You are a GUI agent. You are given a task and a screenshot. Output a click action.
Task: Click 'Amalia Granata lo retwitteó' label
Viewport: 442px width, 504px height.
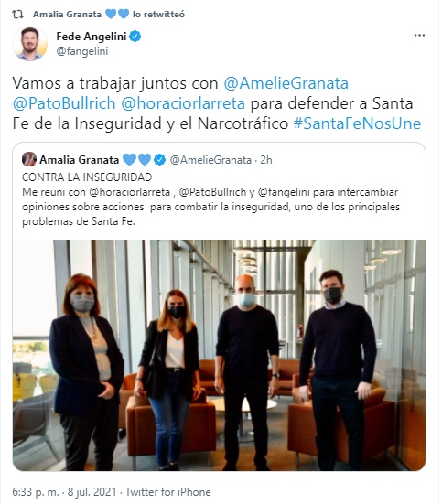click(x=109, y=14)
